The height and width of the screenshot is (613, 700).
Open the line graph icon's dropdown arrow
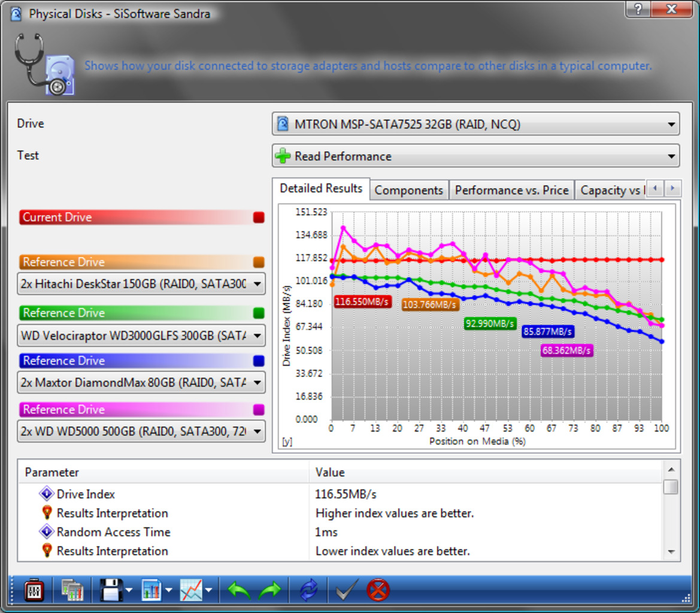point(209,591)
